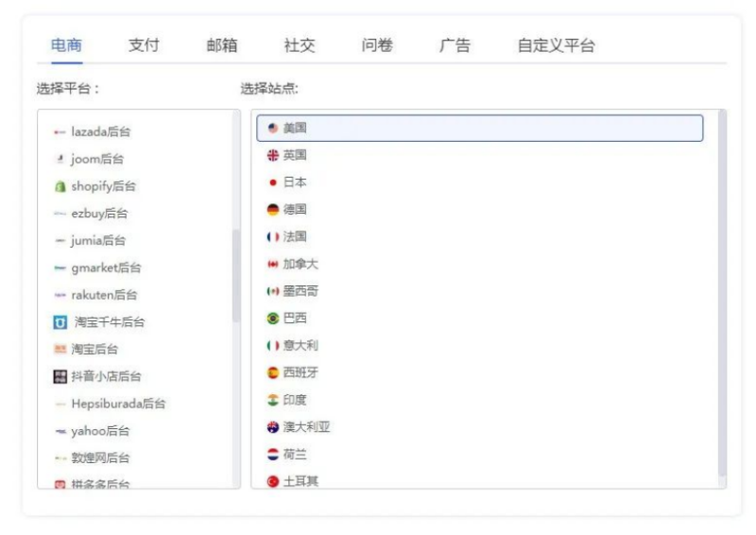
Task: Choose 淘宝千牛后台 platform text
Action: point(110,322)
